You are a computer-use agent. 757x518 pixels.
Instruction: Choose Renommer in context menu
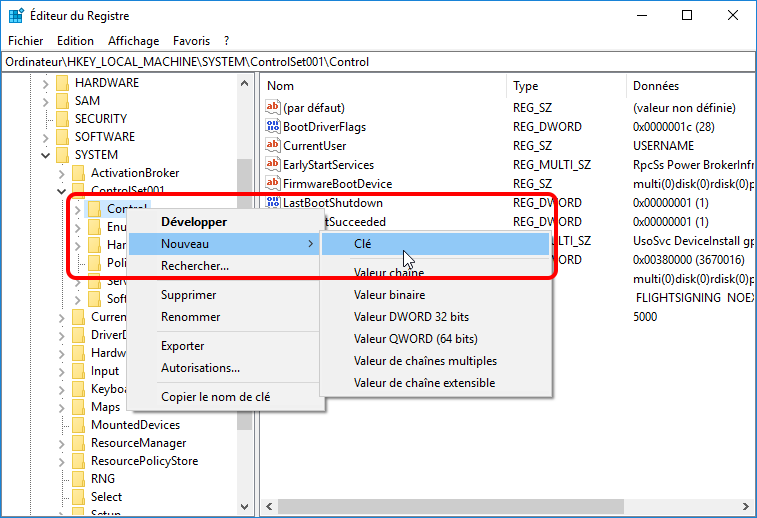tap(224, 317)
